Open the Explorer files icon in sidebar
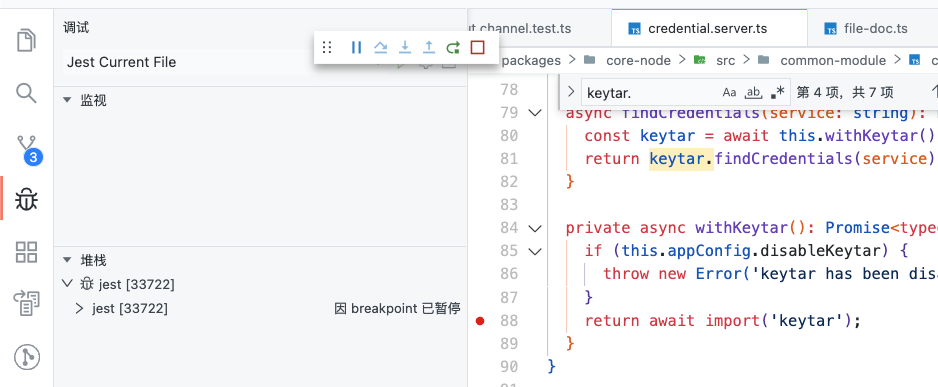 (x=26, y=41)
